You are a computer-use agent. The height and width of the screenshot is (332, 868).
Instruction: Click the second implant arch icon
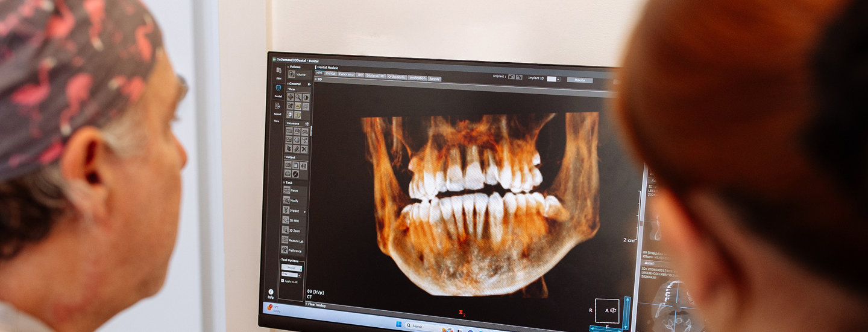(x=518, y=77)
